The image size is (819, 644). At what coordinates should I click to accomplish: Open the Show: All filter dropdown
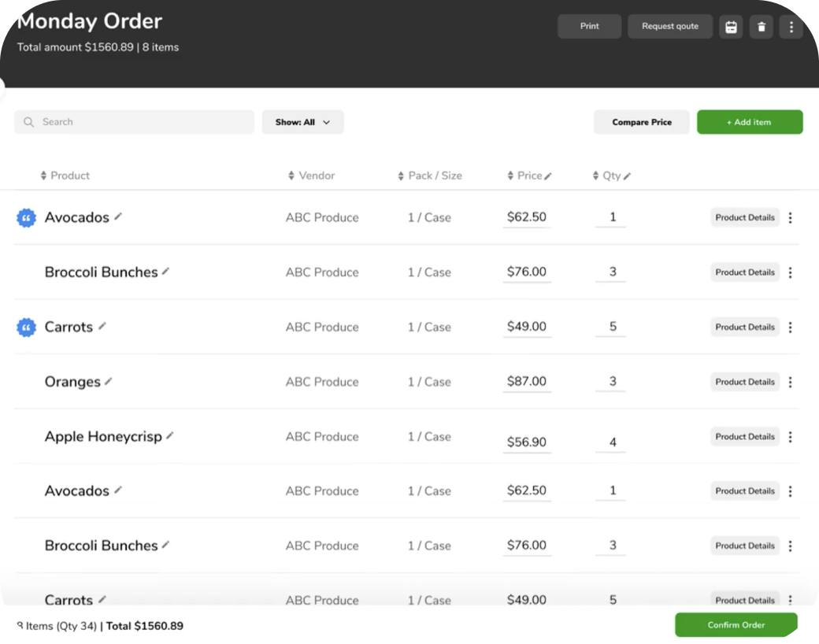[x=302, y=122]
